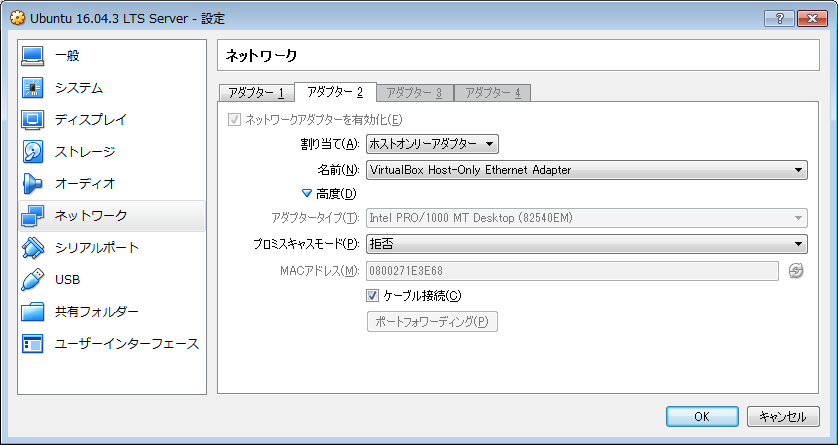Open the Audio (オーディオ) speaker icon

tap(33, 184)
